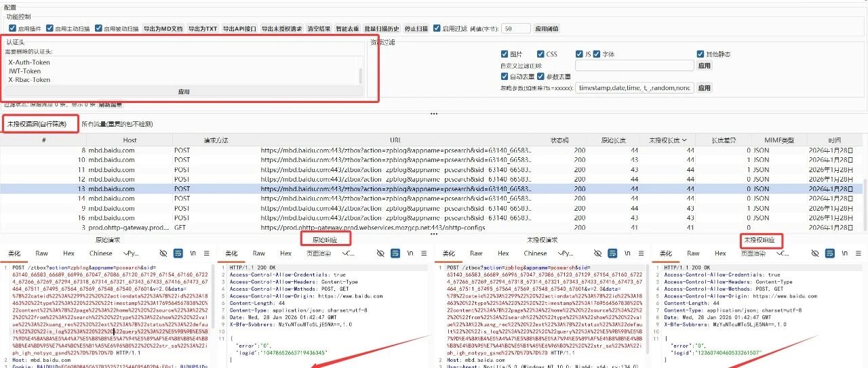Click eye-slash icon in 未授权请求 panel

(597, 253)
